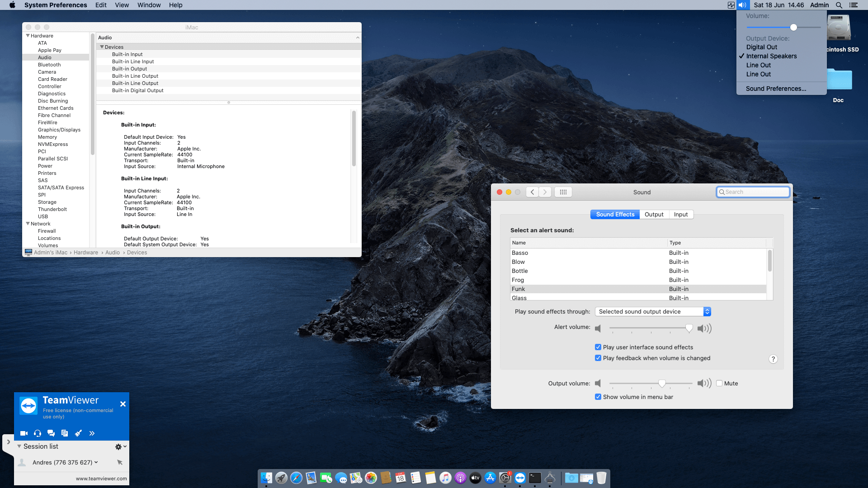
Task: Open TeamViewer file transfer icon
Action: coord(65,433)
